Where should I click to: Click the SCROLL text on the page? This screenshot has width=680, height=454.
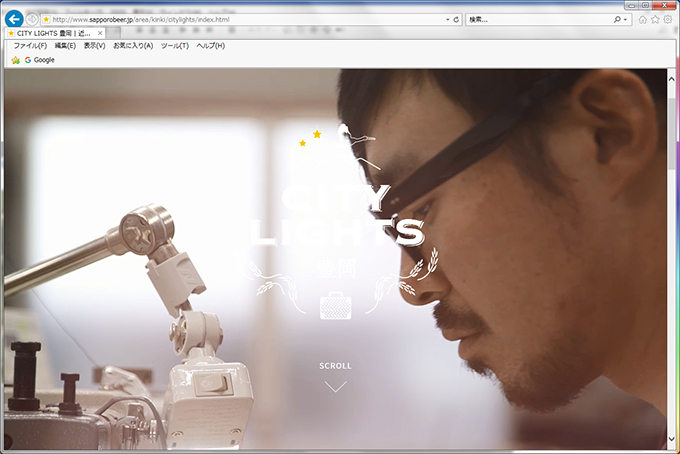click(335, 366)
